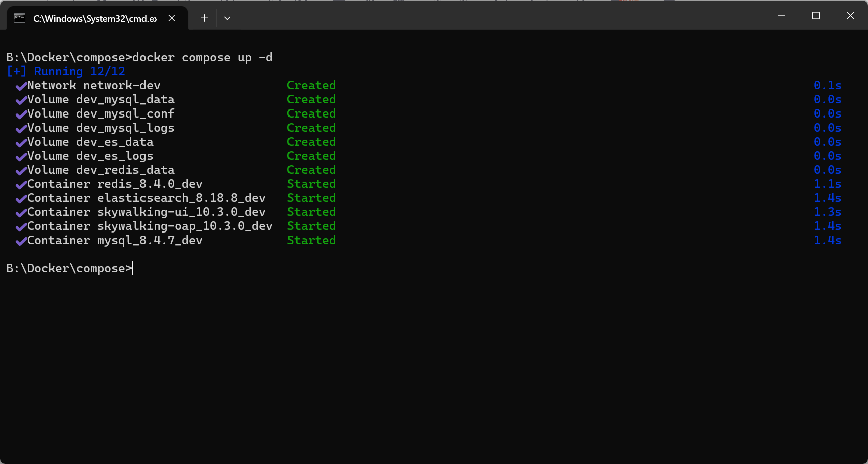Click the checkmark next to redis_8.4.0_dev container

[x=21, y=185]
